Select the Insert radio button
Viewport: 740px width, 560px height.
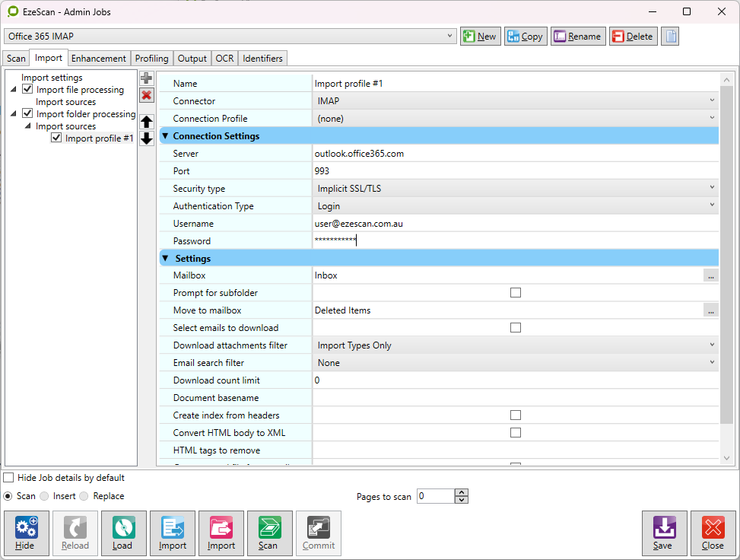(x=45, y=496)
